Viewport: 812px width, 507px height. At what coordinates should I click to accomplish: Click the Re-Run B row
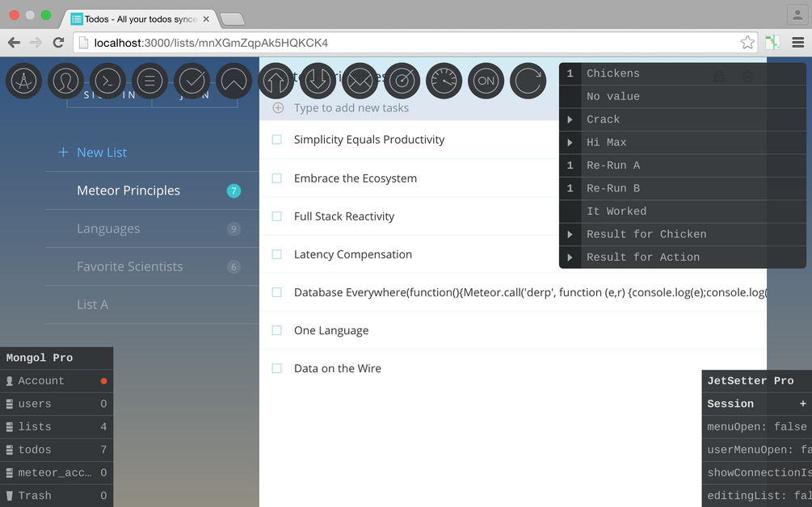(683, 188)
